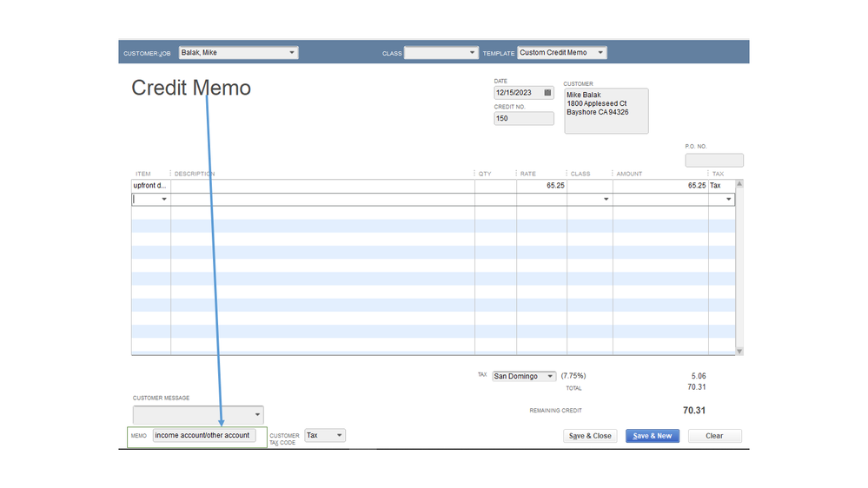Screen dimensions: 868x488
Task: Click the 65.25 value in the Amount column
Action: pyautogui.click(x=697, y=186)
